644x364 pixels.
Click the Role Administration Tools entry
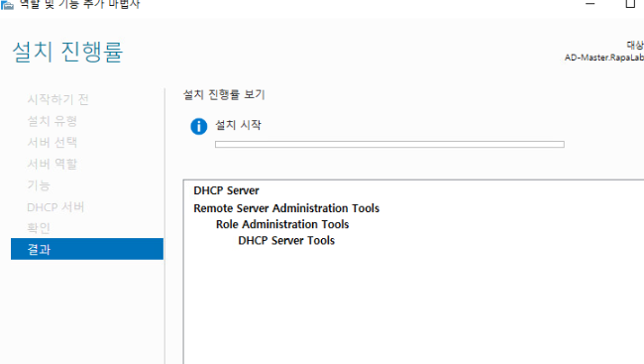(282, 224)
